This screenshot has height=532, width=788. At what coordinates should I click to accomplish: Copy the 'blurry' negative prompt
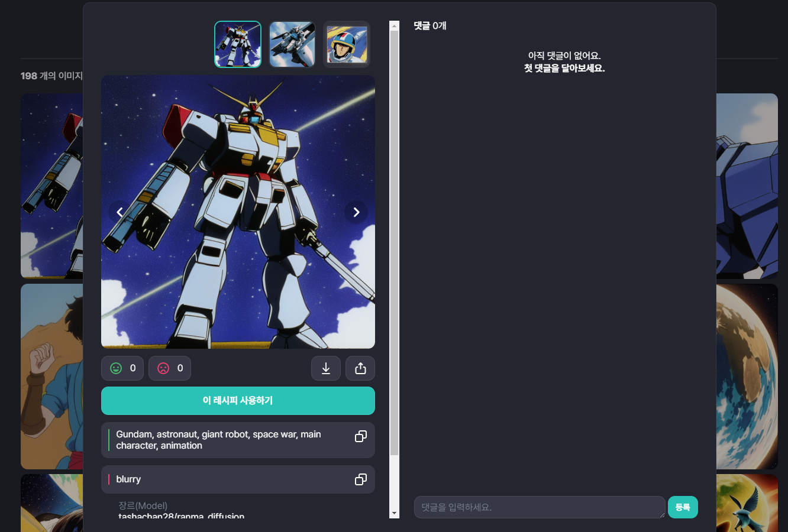tap(360, 479)
